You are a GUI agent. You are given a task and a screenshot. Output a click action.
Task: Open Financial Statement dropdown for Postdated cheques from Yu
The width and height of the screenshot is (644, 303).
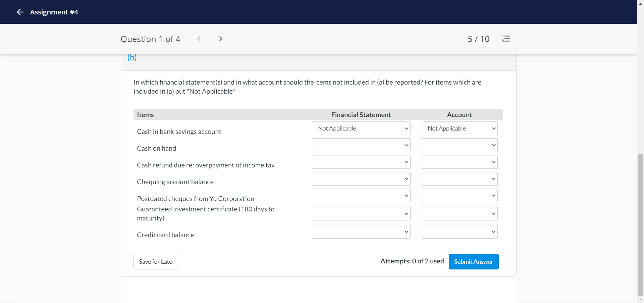pos(361,196)
